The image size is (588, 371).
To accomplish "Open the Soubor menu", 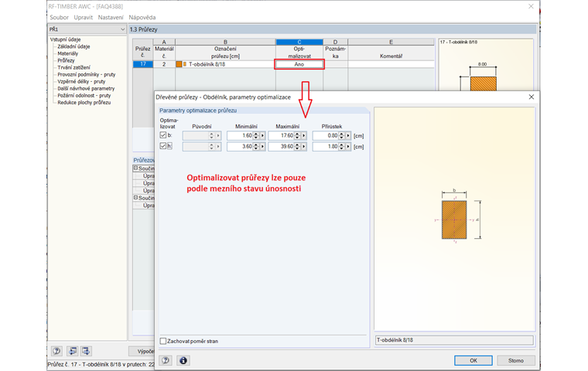I will (x=60, y=17).
